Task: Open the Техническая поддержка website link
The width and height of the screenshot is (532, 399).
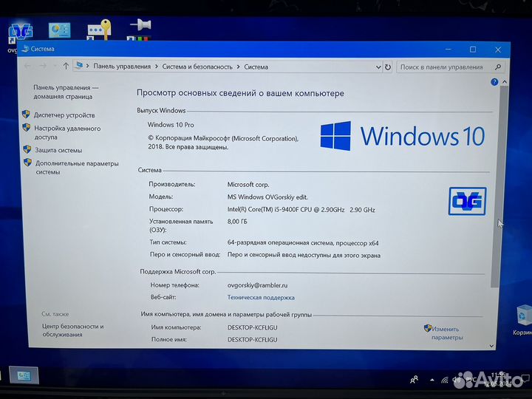Action: click(x=261, y=298)
